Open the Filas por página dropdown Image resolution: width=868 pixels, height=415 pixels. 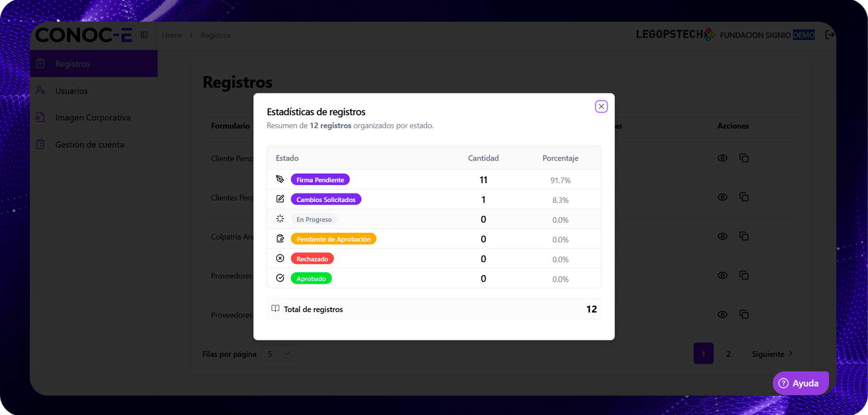[x=279, y=354]
